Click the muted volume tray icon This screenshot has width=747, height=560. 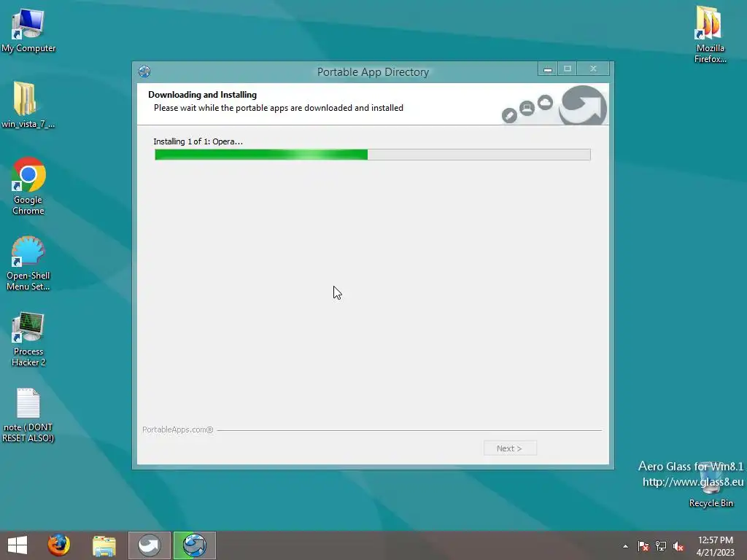coord(678,546)
